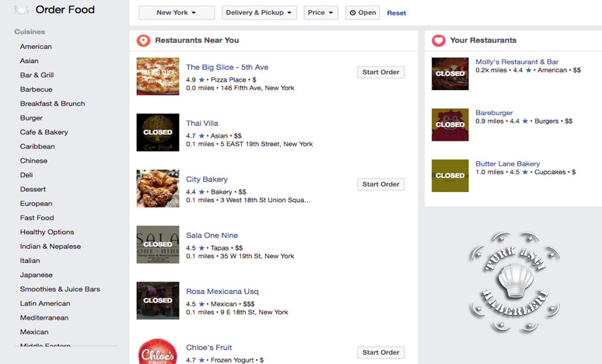This screenshot has height=364, width=602.
Task: Open the Bareburger restaurant link
Action: tap(494, 113)
